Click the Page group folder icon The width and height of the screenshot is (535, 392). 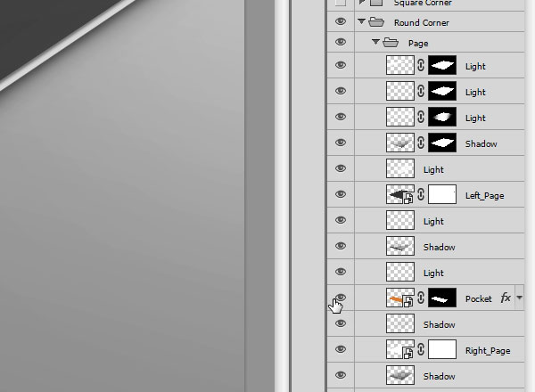391,43
